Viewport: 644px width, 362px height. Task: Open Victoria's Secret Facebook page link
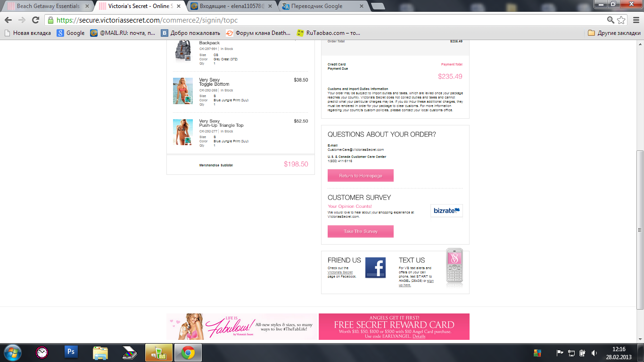coord(340,272)
